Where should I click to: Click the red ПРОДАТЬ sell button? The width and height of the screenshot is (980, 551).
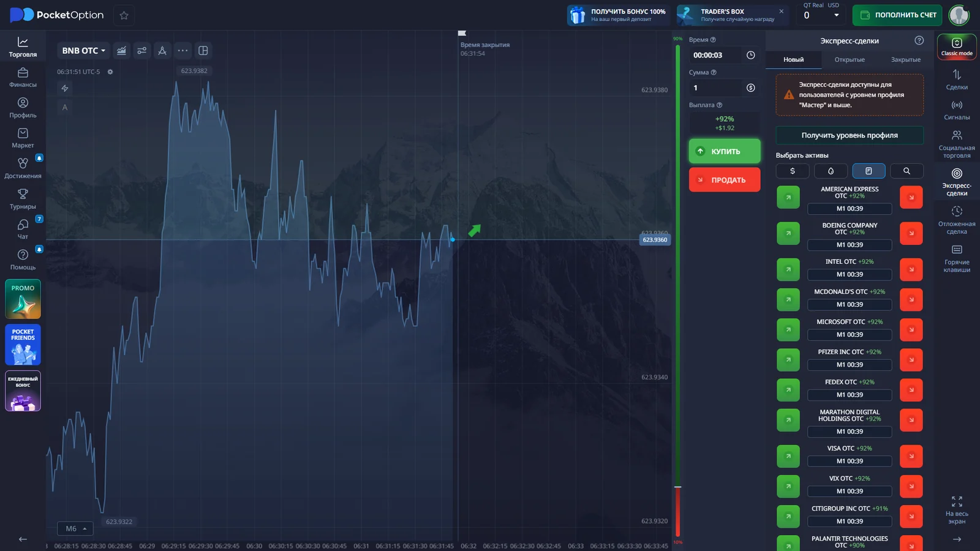725,180
